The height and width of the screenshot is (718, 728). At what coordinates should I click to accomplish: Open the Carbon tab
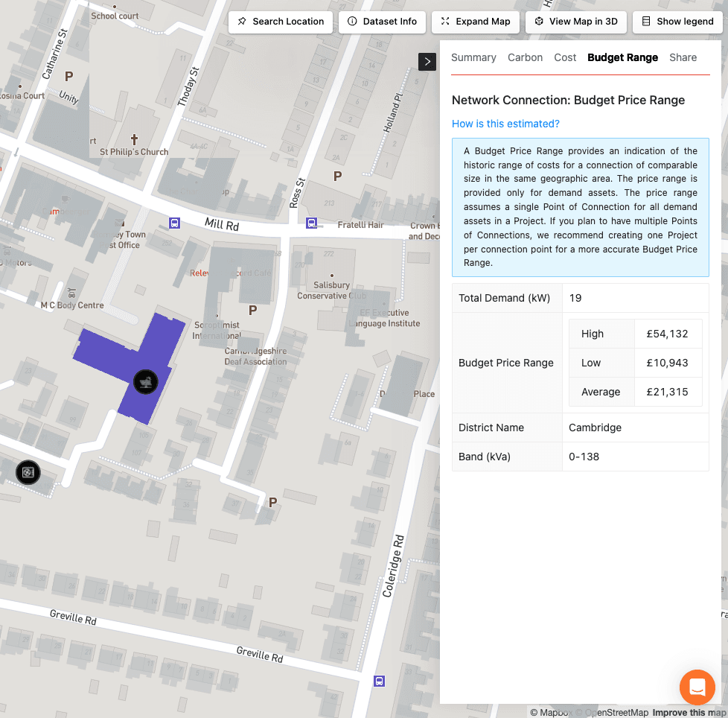pyautogui.click(x=525, y=57)
